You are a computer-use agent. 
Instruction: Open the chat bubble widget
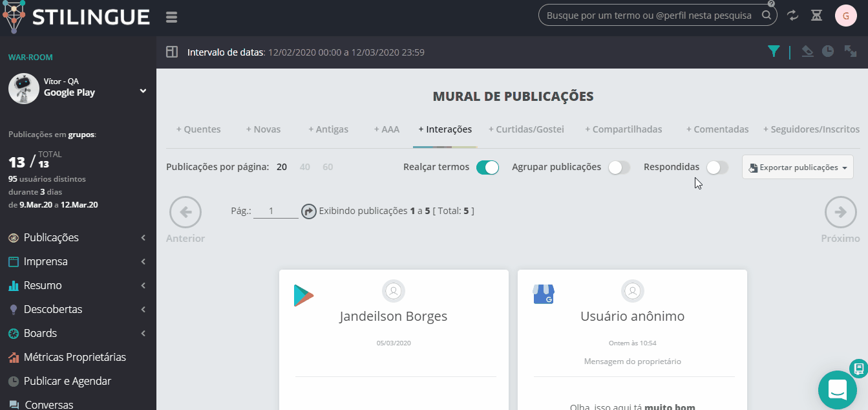837,390
